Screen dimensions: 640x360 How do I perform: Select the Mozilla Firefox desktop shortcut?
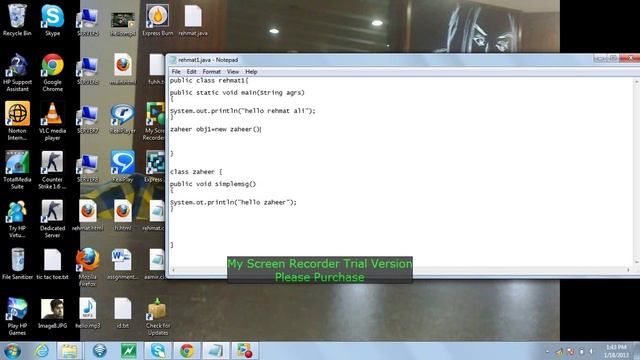[87, 267]
